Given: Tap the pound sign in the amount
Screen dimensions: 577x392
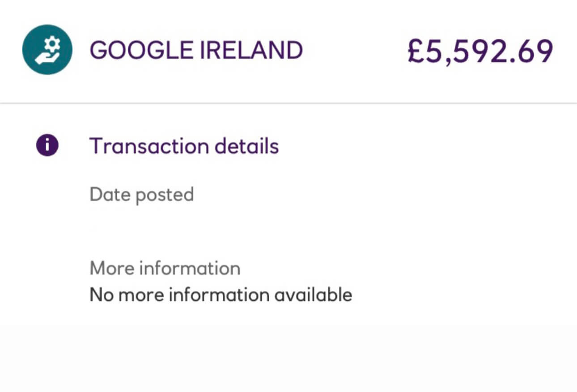Looking at the screenshot, I should [416, 52].
